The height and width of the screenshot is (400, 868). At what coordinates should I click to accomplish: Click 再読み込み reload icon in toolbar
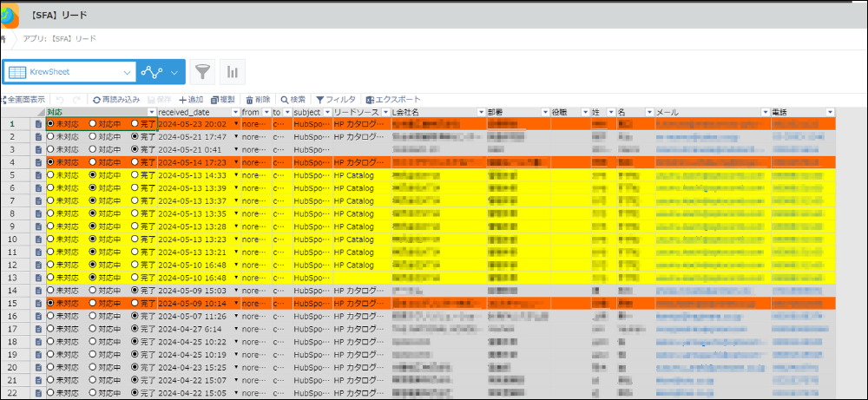pos(97,100)
